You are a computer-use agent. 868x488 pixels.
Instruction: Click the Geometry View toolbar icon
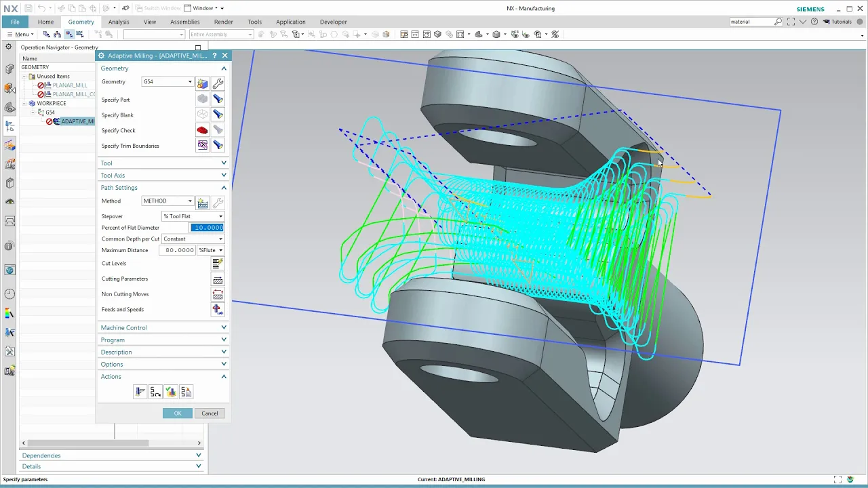tap(69, 35)
